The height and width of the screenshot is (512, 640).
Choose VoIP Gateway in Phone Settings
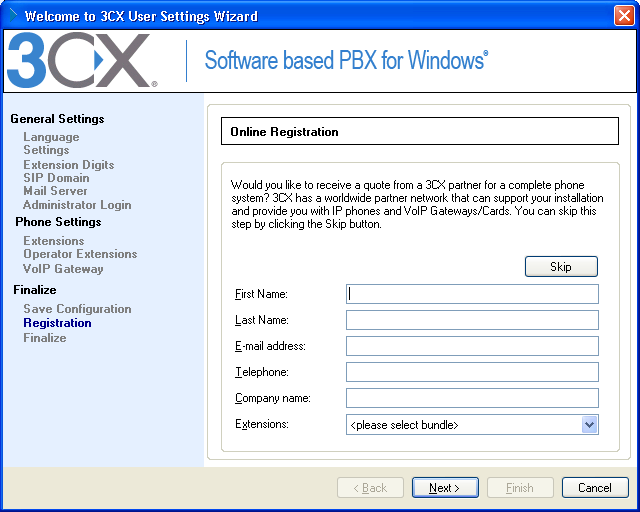[x=63, y=269]
